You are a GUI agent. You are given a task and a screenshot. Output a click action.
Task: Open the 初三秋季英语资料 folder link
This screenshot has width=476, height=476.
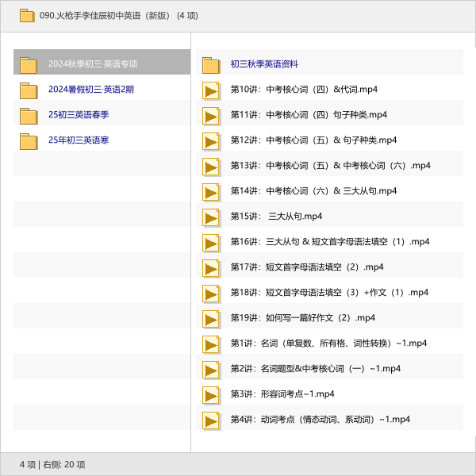coord(264,64)
